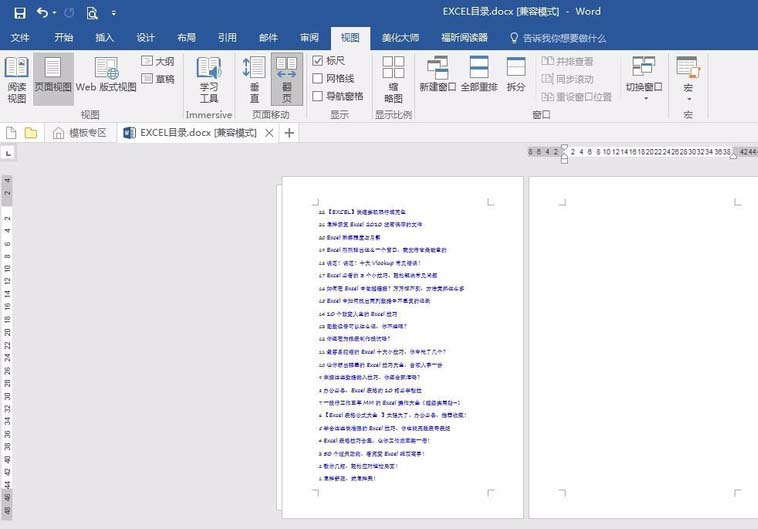
Task: Click 大纲 (Outline) view button
Action: coord(157,61)
